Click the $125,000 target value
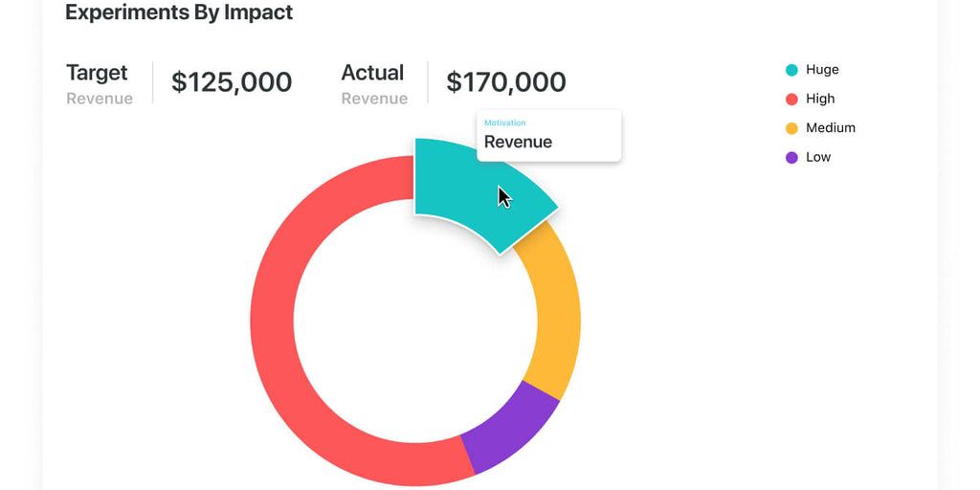The image size is (980, 490). (x=232, y=82)
